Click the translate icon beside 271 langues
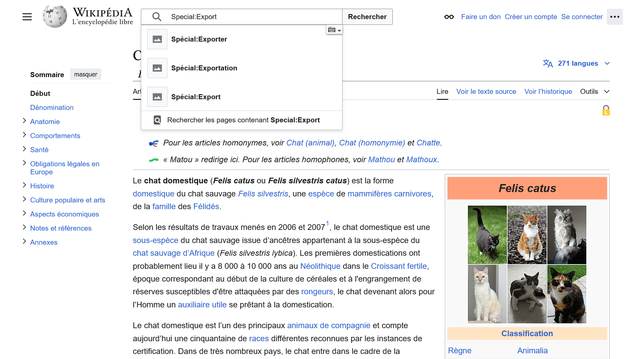Screen dimensions: 644x359 [548, 63]
